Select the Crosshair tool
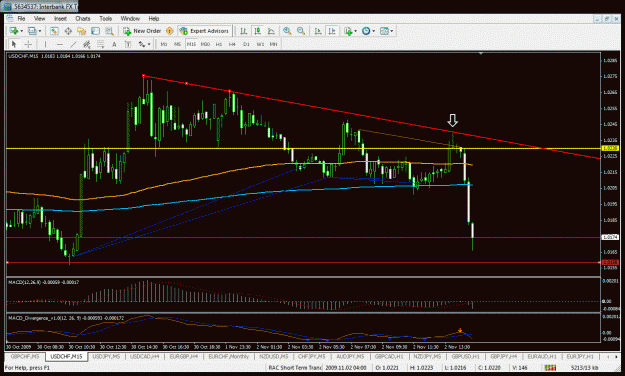The height and width of the screenshot is (376, 625). pos(28,44)
